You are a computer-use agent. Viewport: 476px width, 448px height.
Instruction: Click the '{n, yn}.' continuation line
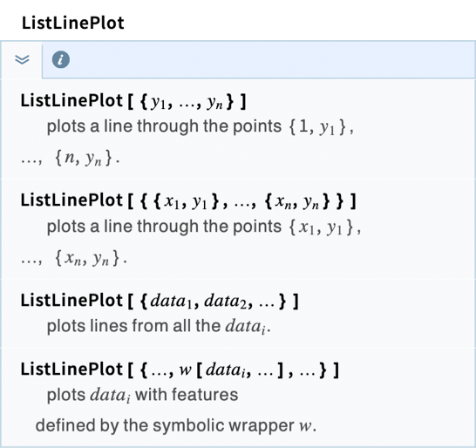pyautogui.click(x=71, y=158)
